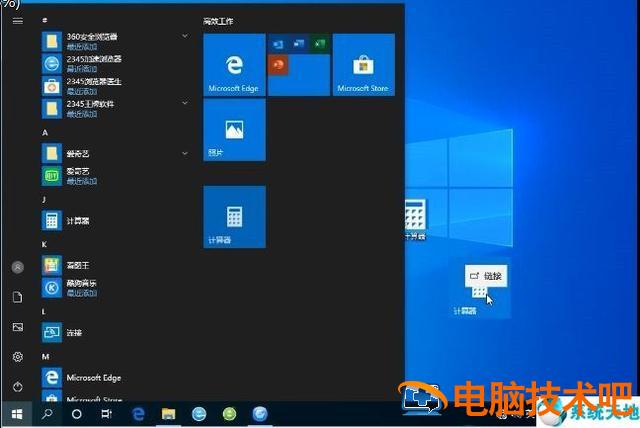Viewport: 640px width, 428px height.
Task: Open Task View on taskbar
Action: point(106,415)
